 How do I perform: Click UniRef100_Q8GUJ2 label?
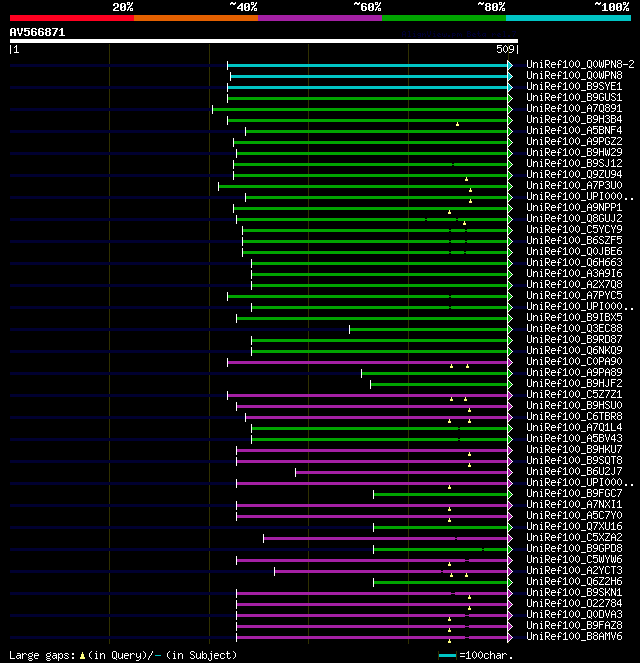tap(574, 218)
